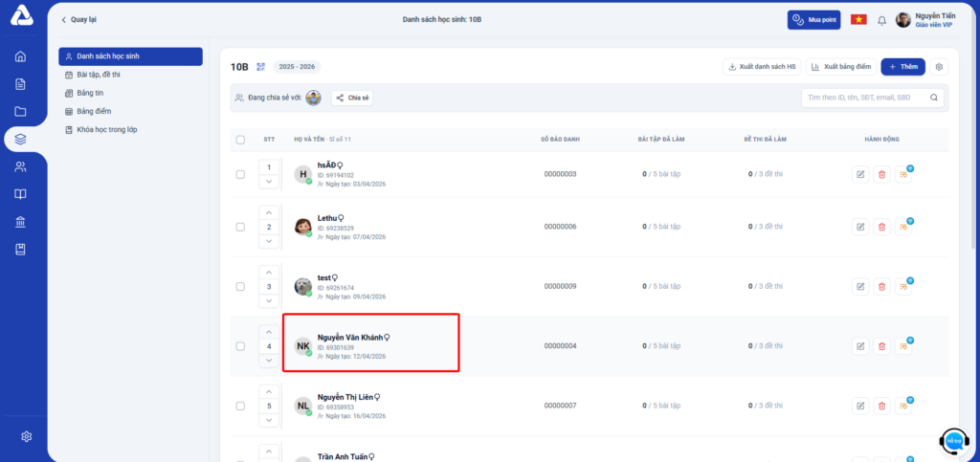Viewport: 980px width, 462px height.
Task: Delete Nguyễn Văn Khánh with trash icon
Action: click(x=881, y=346)
